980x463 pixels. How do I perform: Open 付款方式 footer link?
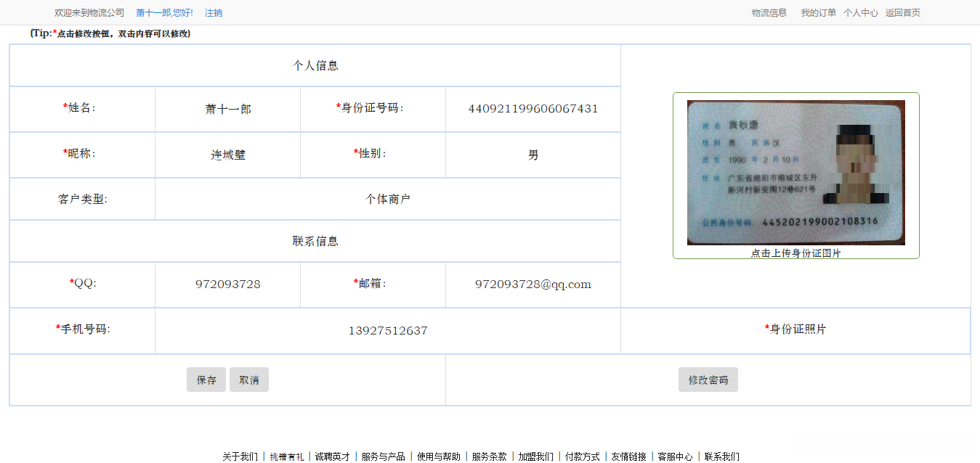(x=583, y=456)
